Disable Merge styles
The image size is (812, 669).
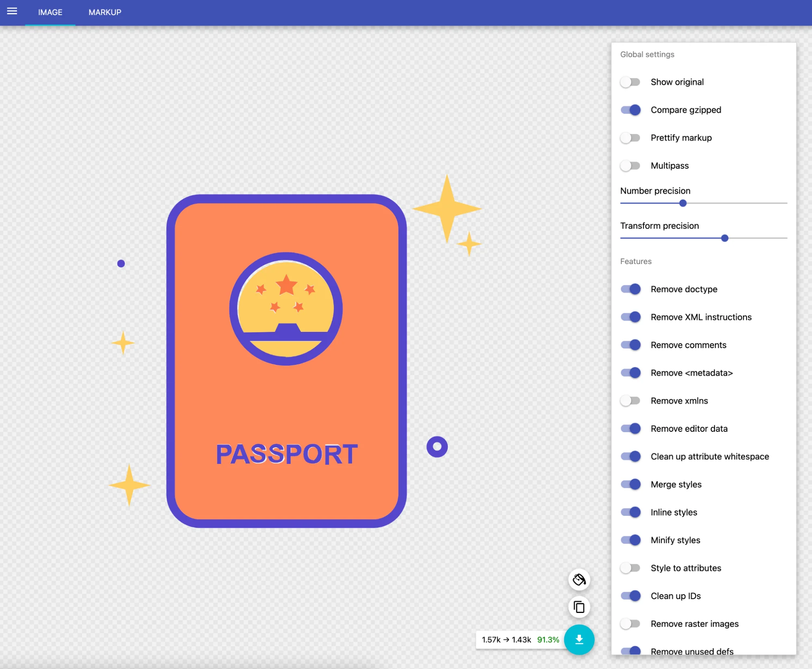[630, 484]
